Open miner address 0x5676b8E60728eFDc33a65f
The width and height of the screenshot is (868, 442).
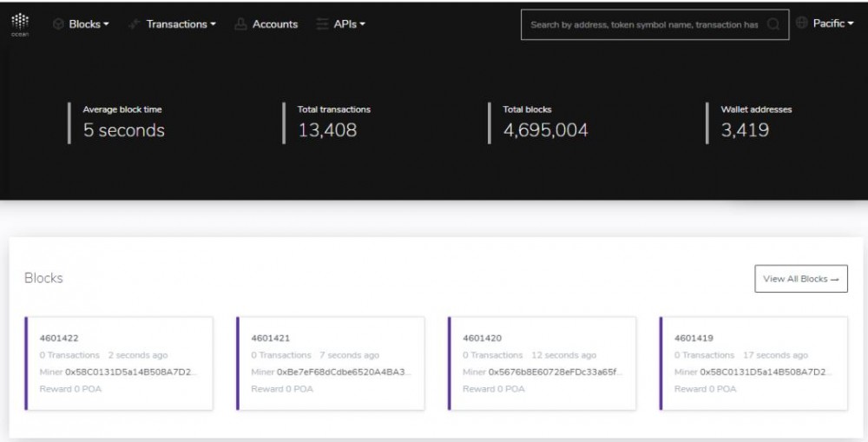point(556,372)
